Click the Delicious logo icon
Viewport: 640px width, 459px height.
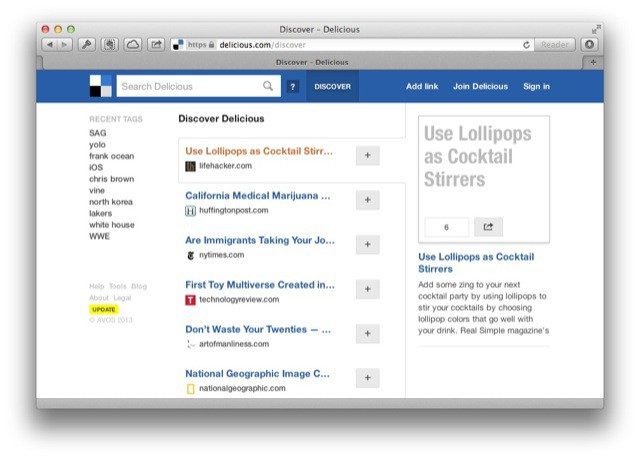101,87
